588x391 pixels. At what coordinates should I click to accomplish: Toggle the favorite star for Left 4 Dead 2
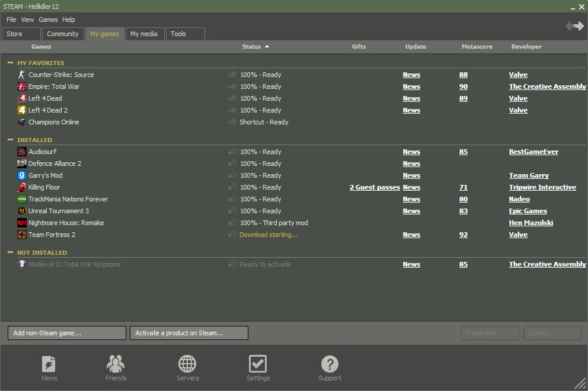[232, 110]
